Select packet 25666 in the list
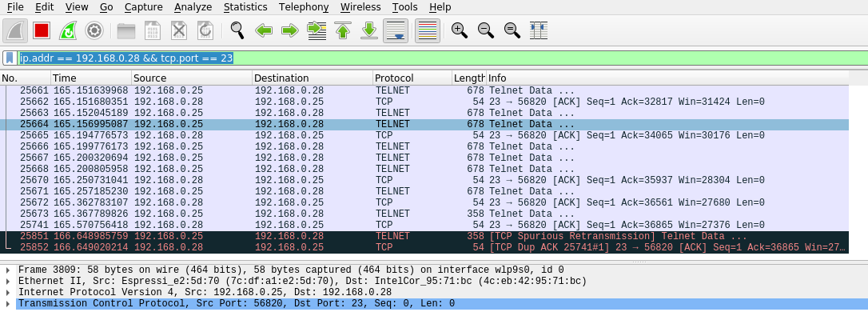Screen dimensions: 868x320 [x=424, y=146]
